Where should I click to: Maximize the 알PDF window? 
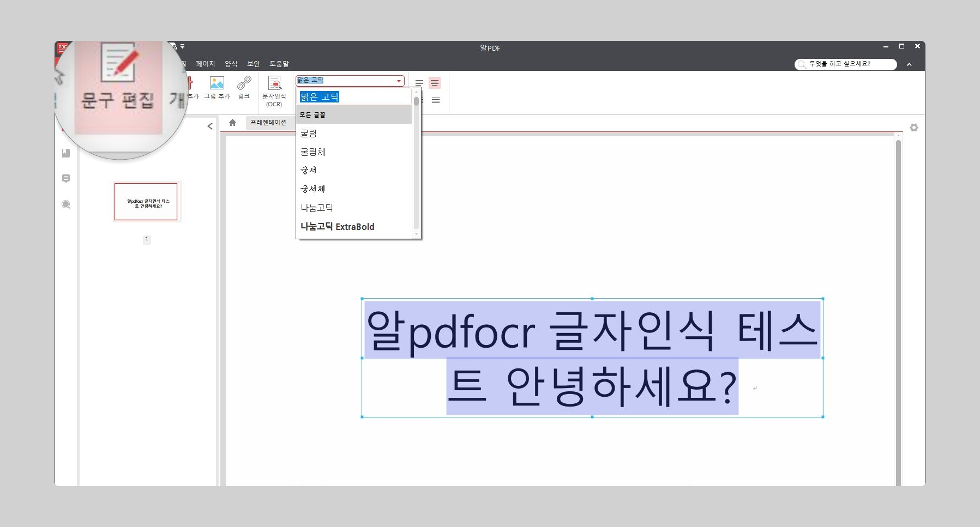[x=901, y=46]
